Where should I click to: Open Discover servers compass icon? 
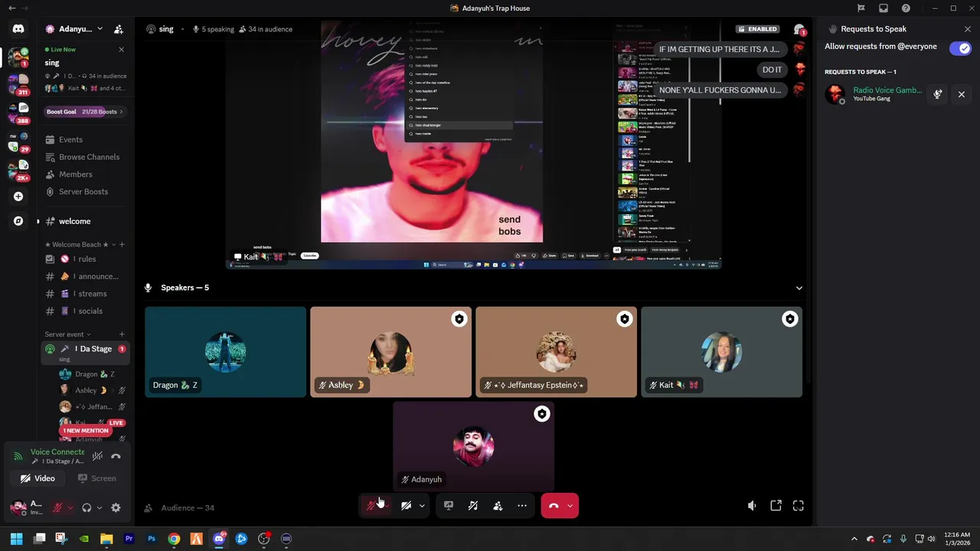point(18,221)
